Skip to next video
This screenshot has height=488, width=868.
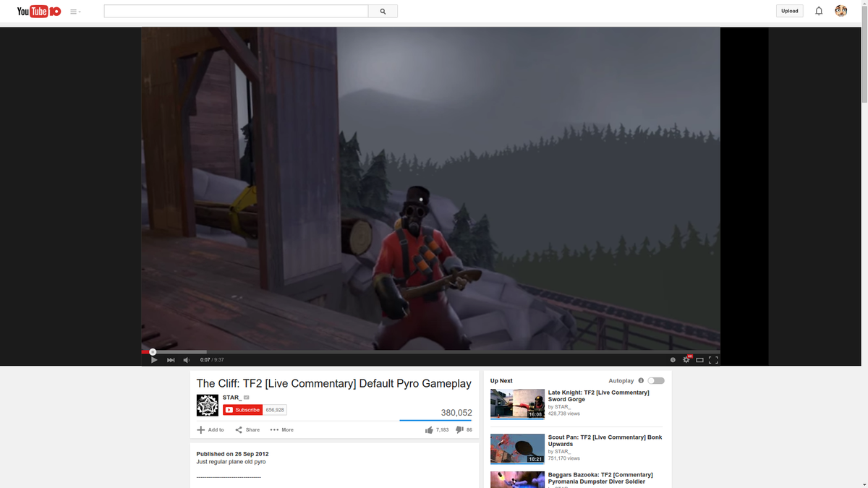tap(171, 360)
